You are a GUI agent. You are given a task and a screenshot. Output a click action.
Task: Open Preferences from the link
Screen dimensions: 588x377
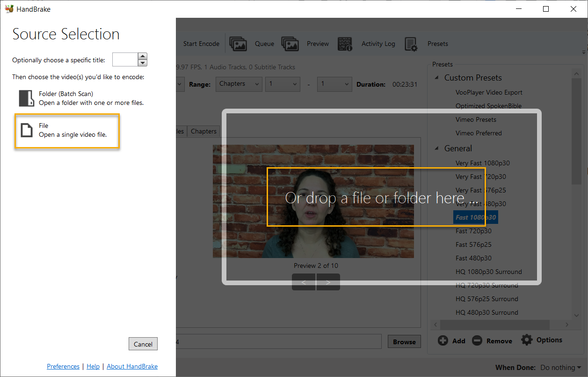63,366
